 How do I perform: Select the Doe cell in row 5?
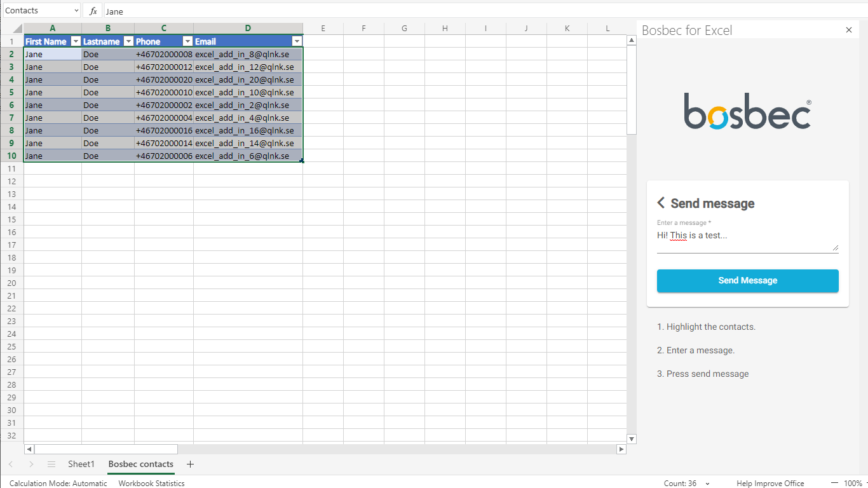pos(108,92)
